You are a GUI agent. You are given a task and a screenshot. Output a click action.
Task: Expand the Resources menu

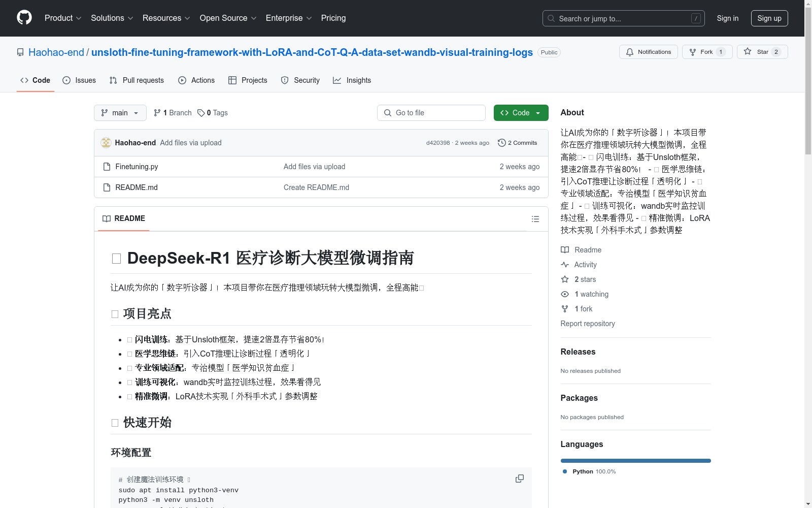(x=166, y=18)
